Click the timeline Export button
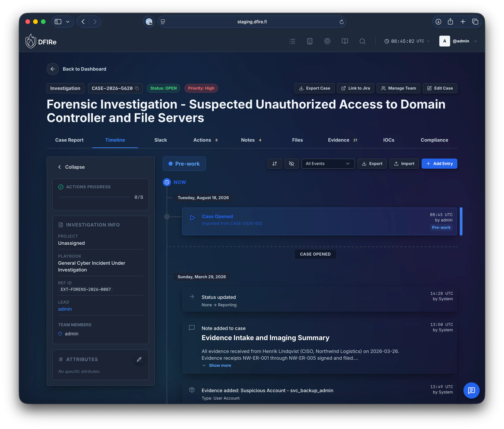 (372, 164)
